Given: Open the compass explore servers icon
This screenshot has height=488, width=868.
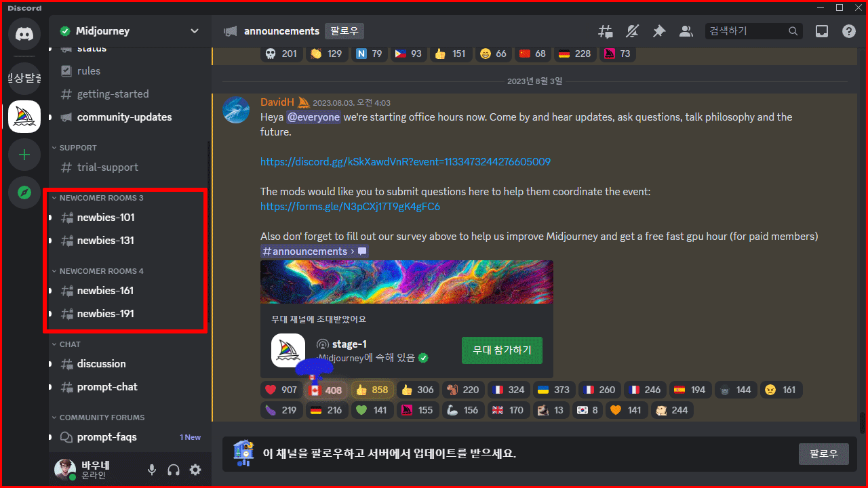Looking at the screenshot, I should pyautogui.click(x=24, y=193).
